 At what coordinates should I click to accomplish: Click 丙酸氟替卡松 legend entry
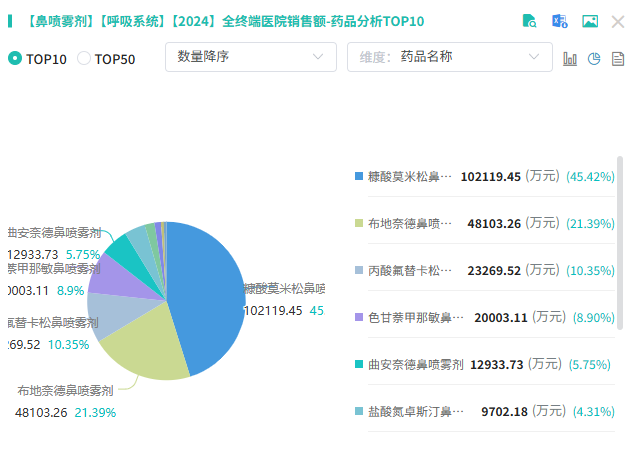coord(410,270)
